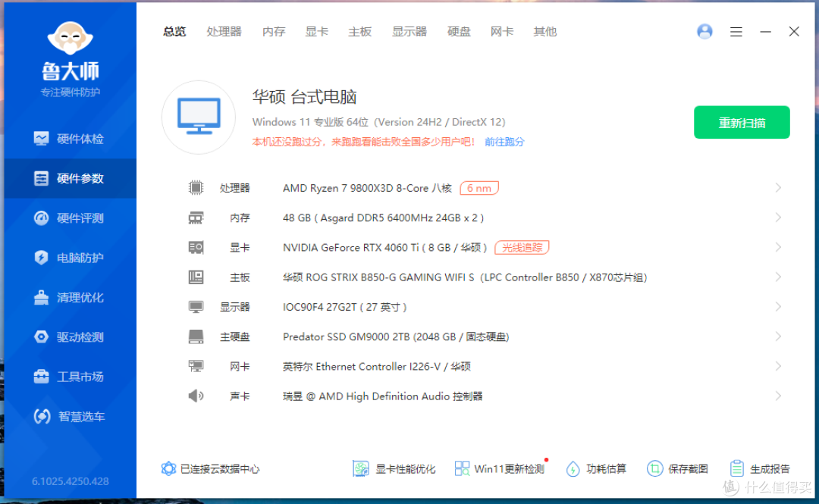
Task: Select the ROG STRIX B850-G GAMING text
Action: coord(465,277)
